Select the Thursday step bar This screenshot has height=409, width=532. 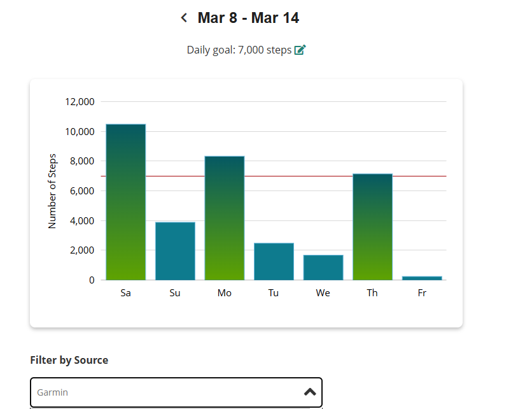coord(372,226)
